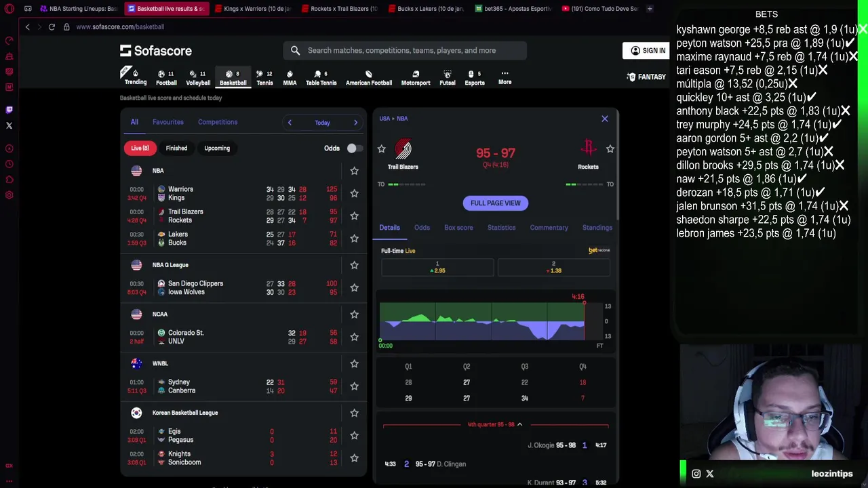
Task: Switch to Details tab
Action: pyautogui.click(x=389, y=228)
